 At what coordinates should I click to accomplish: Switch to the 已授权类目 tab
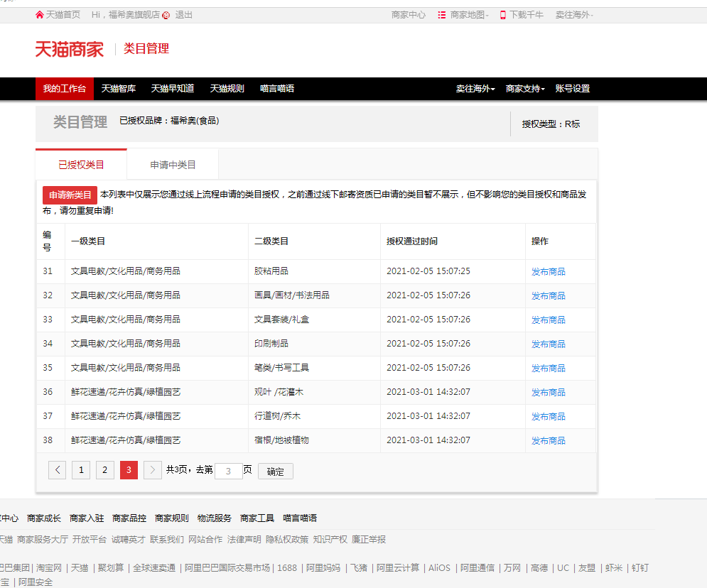coord(81,165)
